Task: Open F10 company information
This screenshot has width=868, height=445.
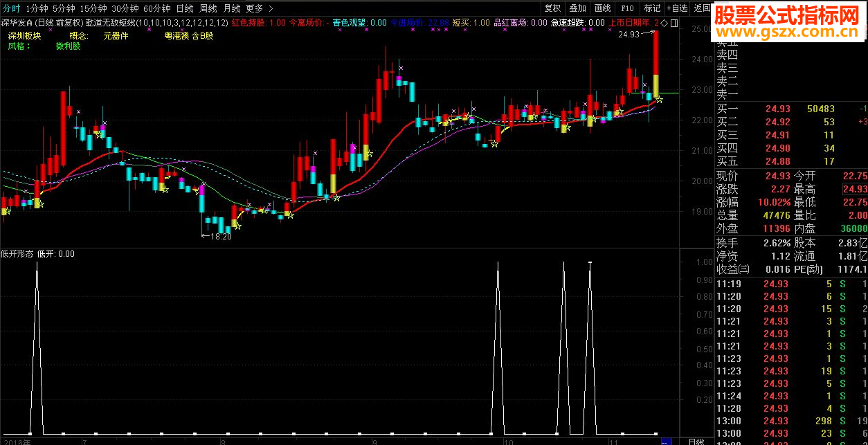Action: pos(627,8)
